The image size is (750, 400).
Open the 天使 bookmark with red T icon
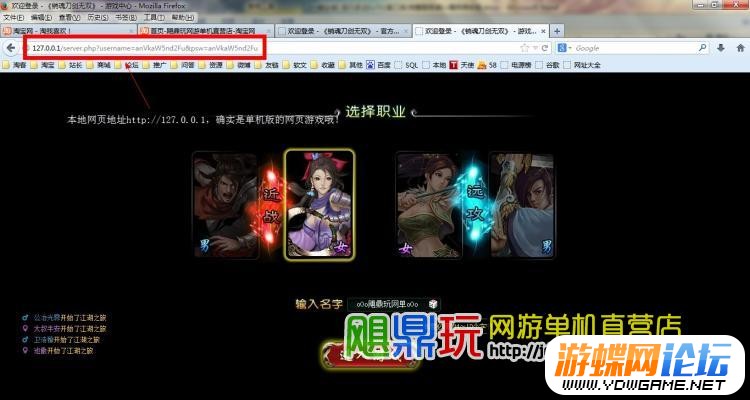pos(462,65)
